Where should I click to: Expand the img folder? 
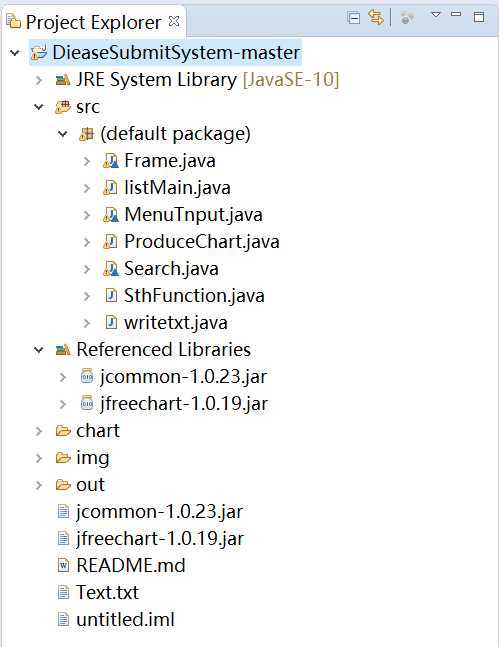click(x=39, y=458)
